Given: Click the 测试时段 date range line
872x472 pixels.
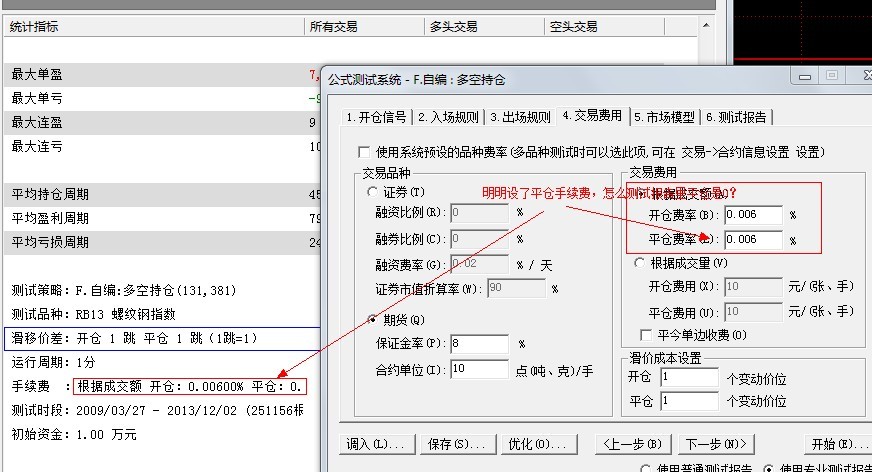Looking at the screenshot, I should [157, 410].
